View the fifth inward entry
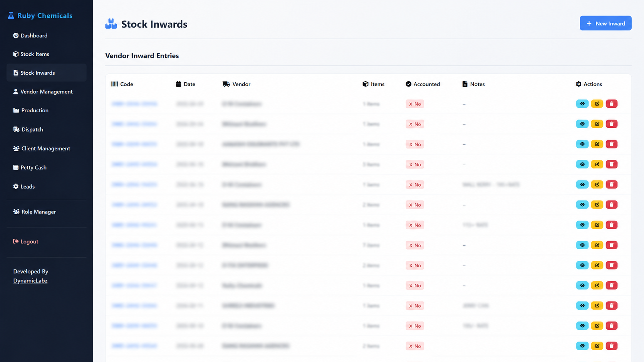 tap(582, 185)
